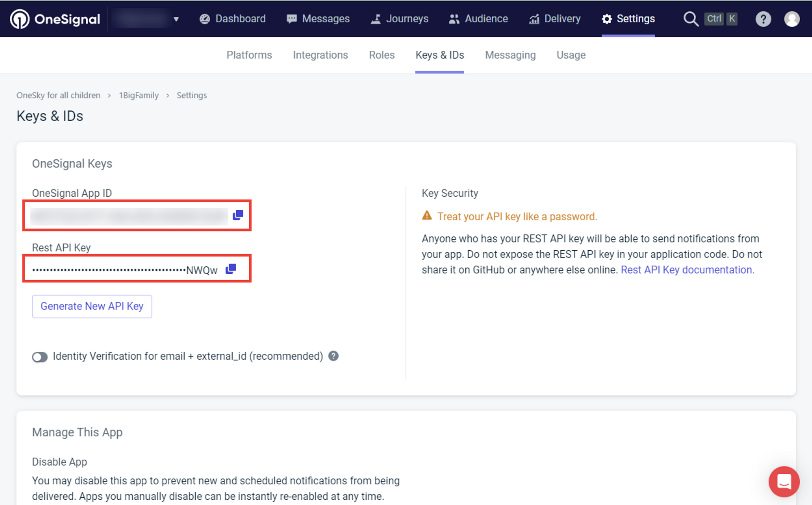Toggle Identity Verification switch
Image resolution: width=812 pixels, height=505 pixels.
40,357
